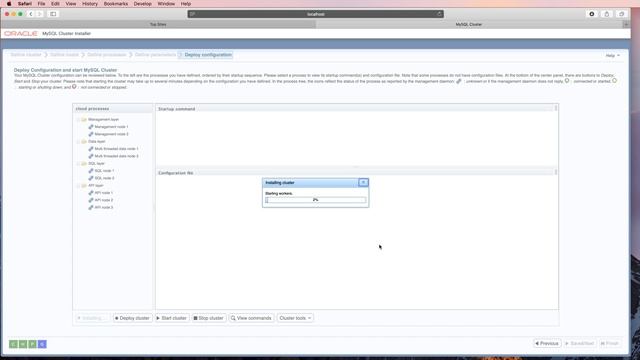Click the first green square at bottom left
The image size is (640, 360).
pyautogui.click(x=13, y=344)
